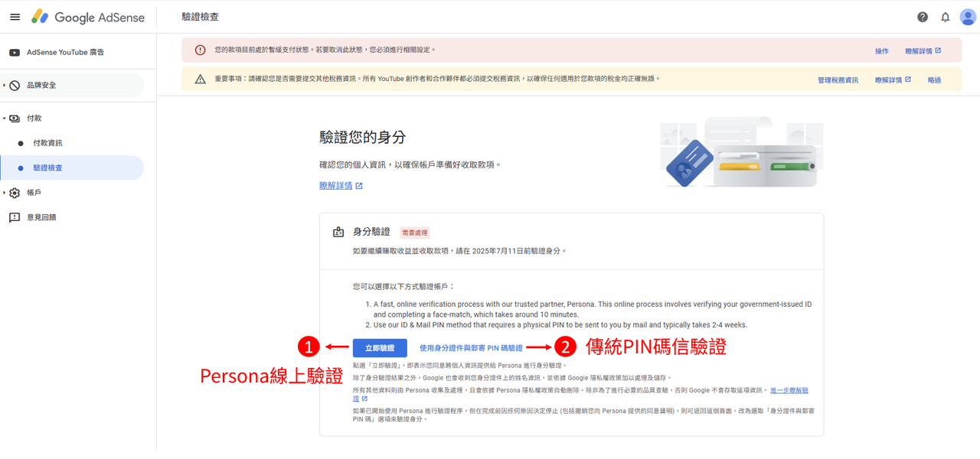
Task: Click 管理稅務資訊 in yellow banner
Action: pos(838,80)
